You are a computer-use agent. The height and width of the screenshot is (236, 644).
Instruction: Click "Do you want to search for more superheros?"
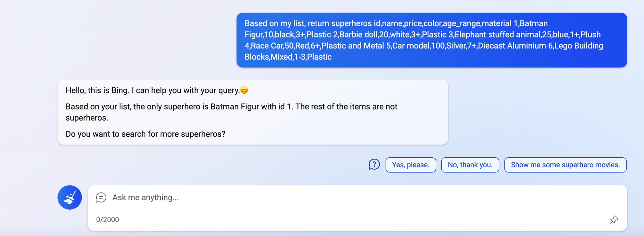click(145, 134)
